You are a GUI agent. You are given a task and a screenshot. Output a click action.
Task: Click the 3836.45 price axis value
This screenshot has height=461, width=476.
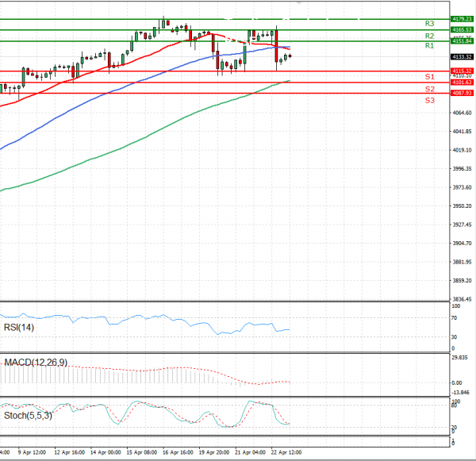[x=462, y=299]
